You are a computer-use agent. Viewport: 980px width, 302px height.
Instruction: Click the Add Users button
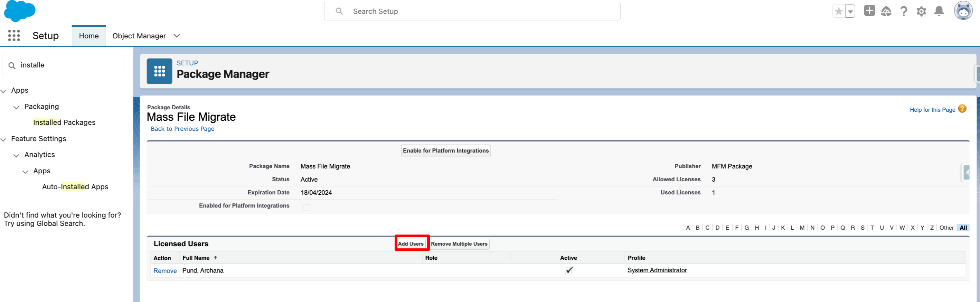pos(411,244)
